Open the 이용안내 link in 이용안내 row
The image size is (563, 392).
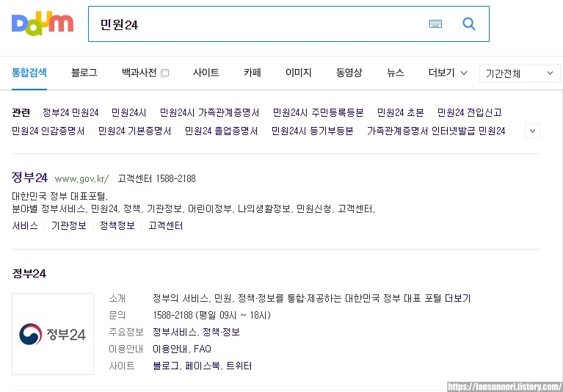(170, 349)
